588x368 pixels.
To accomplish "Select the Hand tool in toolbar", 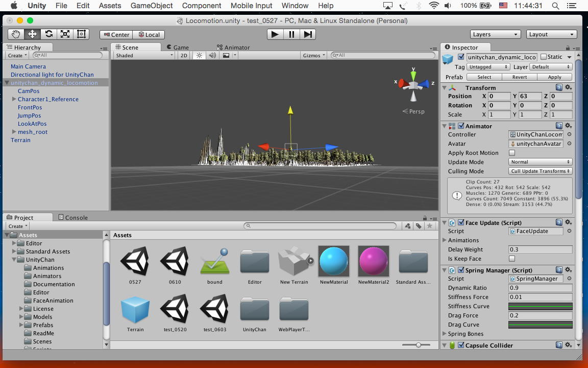I will [16, 34].
